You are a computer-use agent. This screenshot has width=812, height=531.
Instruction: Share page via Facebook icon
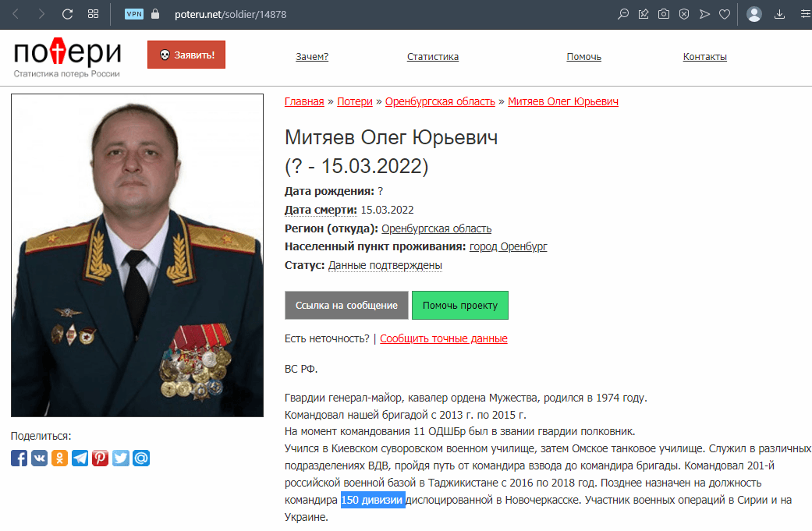click(19, 458)
